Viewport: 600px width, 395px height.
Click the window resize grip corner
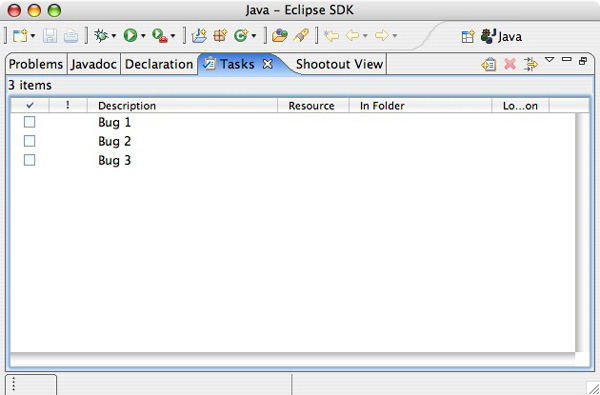coord(593,388)
